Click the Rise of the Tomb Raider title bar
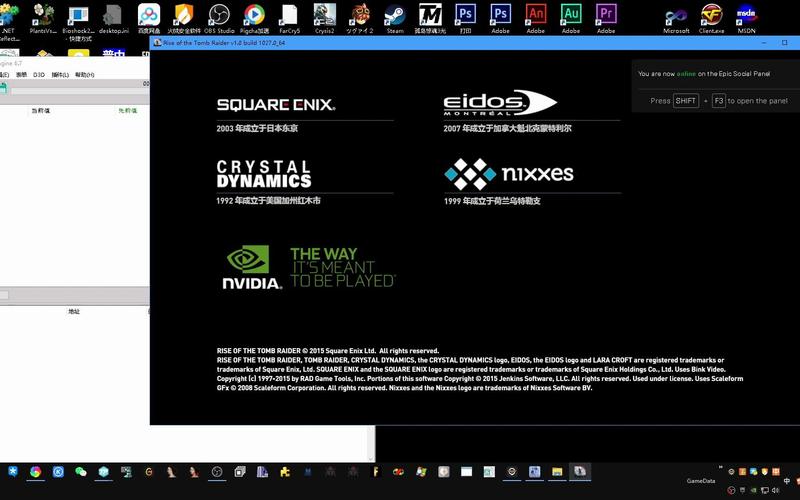 [x=400, y=43]
